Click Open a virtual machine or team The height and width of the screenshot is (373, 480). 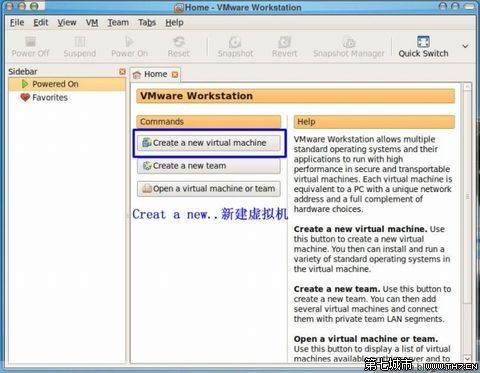[209, 189]
